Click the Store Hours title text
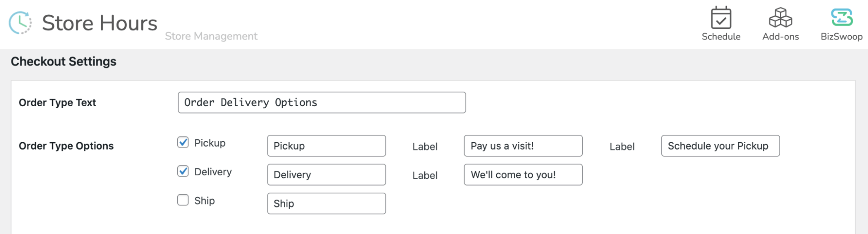 point(99,23)
